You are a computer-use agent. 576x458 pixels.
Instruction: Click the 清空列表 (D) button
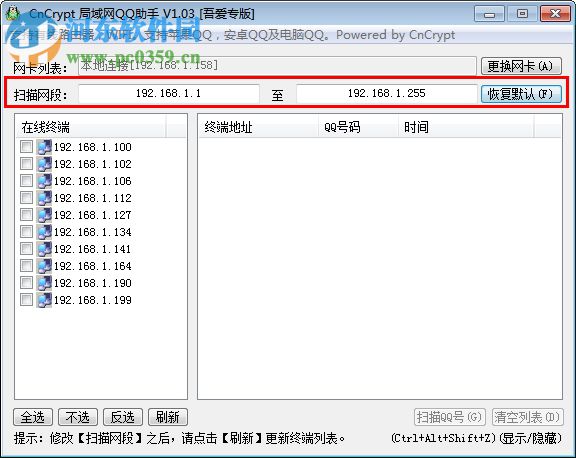coord(527,417)
